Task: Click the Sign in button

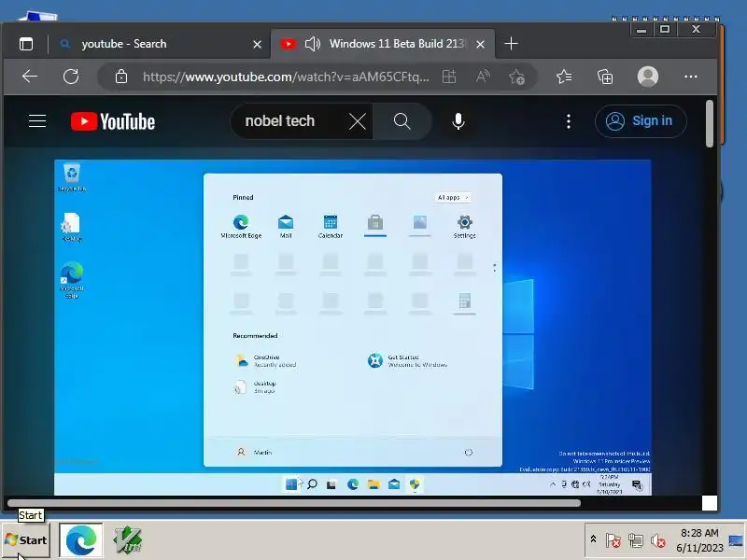Action: (x=641, y=121)
